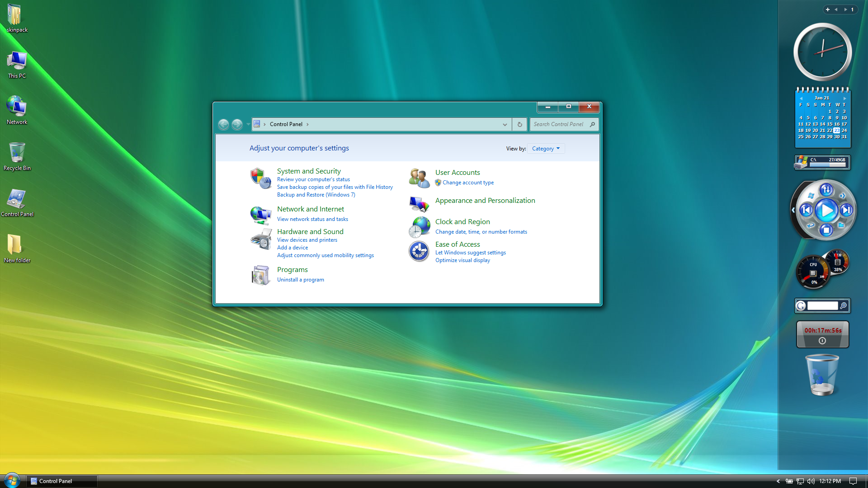The width and height of the screenshot is (868, 488).
Task: Open the Clock and Region globe icon
Action: [419, 227]
